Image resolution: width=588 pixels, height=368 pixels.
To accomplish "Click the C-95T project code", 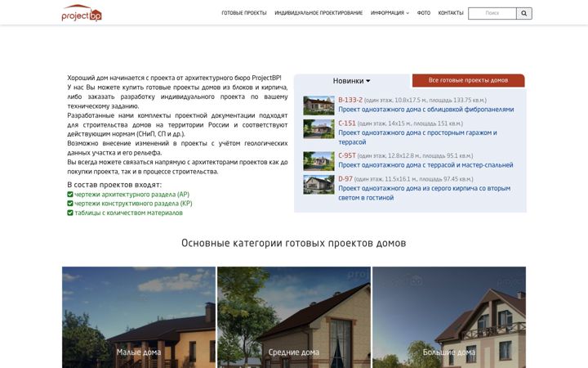I will point(347,155).
